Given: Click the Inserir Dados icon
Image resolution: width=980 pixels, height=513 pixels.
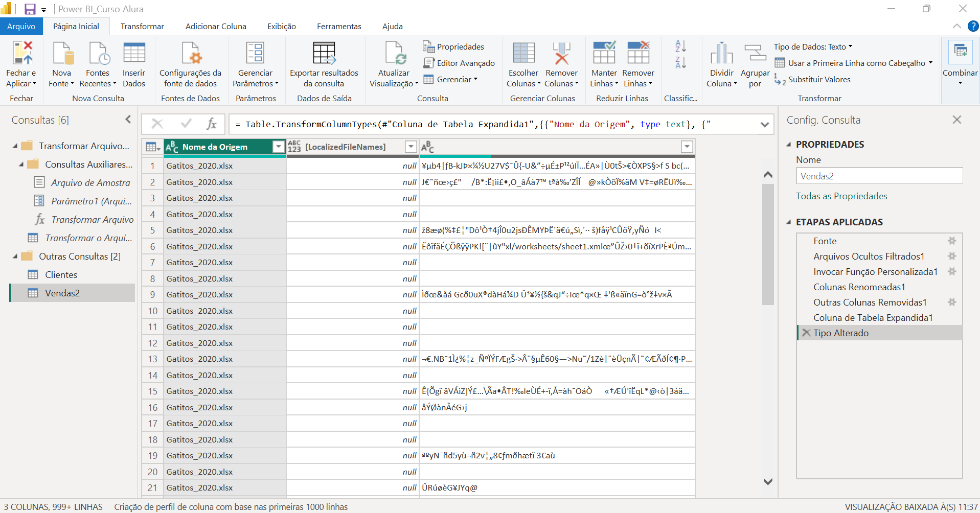Looking at the screenshot, I should [x=134, y=53].
